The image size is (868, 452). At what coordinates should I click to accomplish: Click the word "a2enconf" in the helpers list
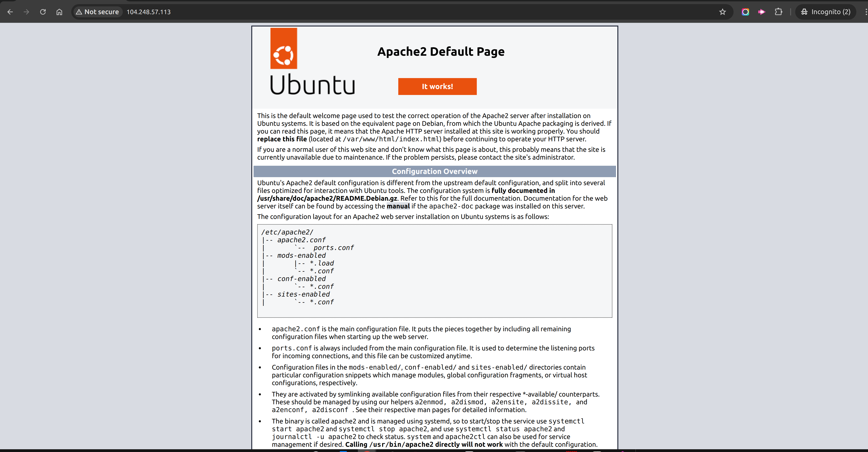[288, 410]
